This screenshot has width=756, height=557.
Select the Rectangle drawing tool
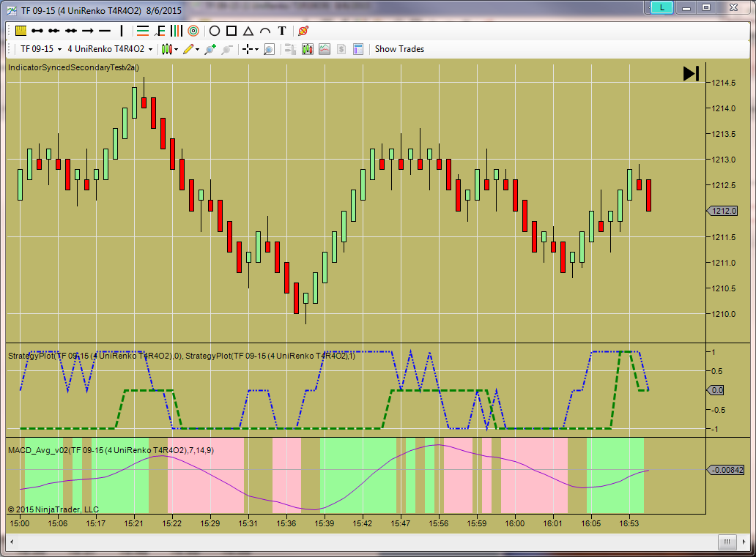click(x=231, y=31)
